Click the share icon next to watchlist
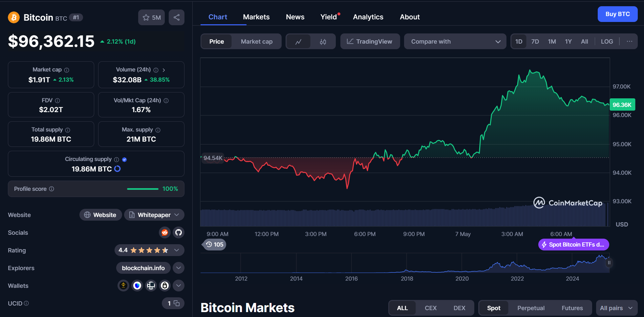644x317 pixels. (x=176, y=17)
